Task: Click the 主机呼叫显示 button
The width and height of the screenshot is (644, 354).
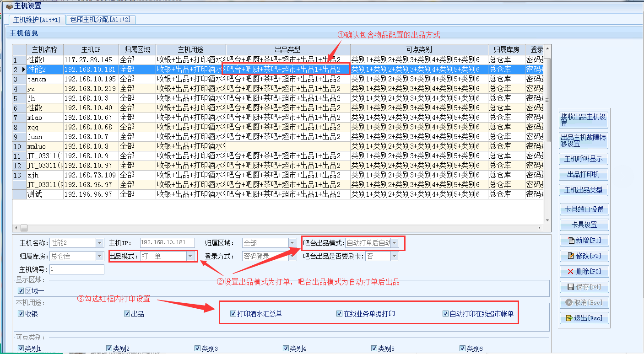Action: 584,159
